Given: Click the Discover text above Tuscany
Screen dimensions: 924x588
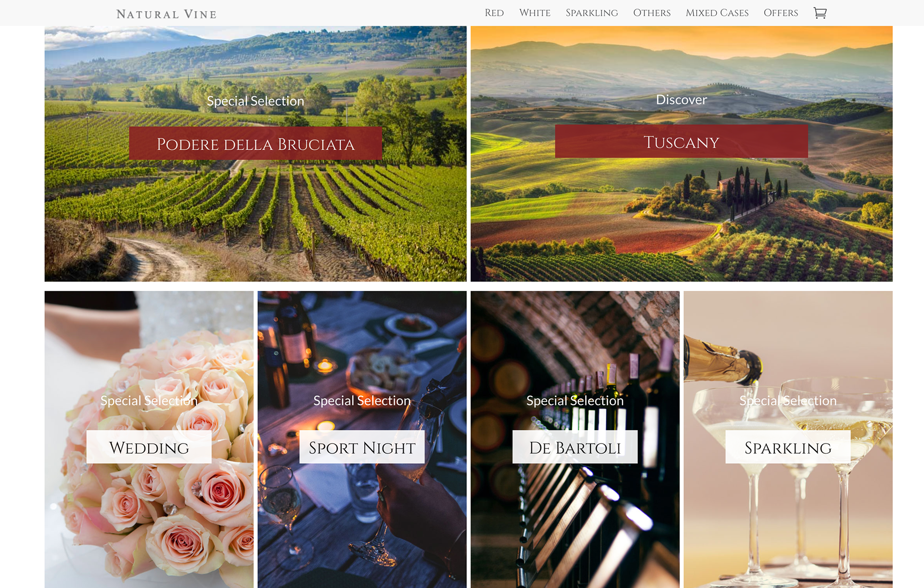Looking at the screenshot, I should (681, 100).
